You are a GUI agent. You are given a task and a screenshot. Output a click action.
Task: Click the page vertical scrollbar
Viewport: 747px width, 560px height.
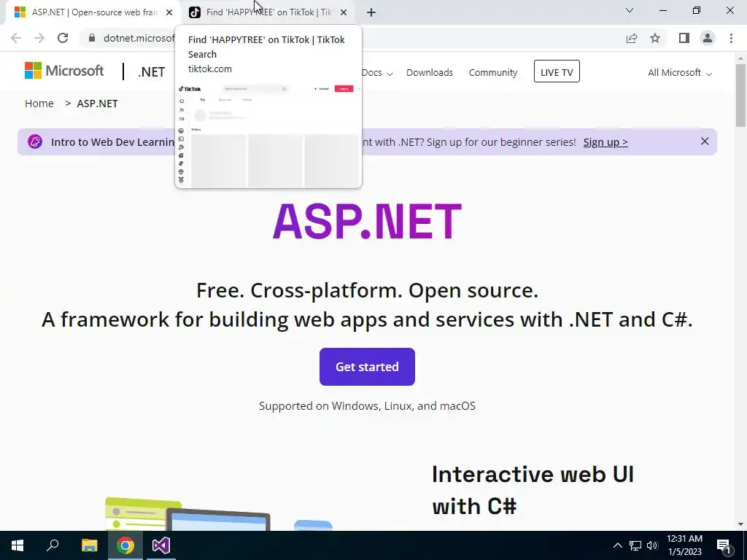point(740,96)
